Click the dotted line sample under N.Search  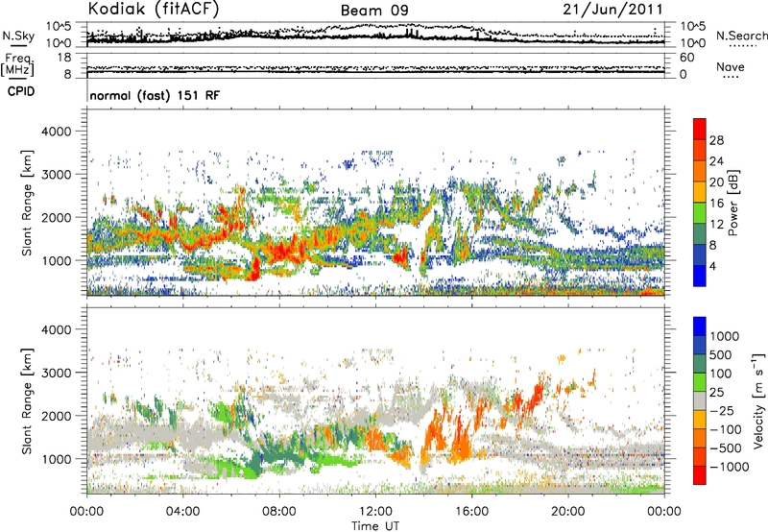[743, 46]
